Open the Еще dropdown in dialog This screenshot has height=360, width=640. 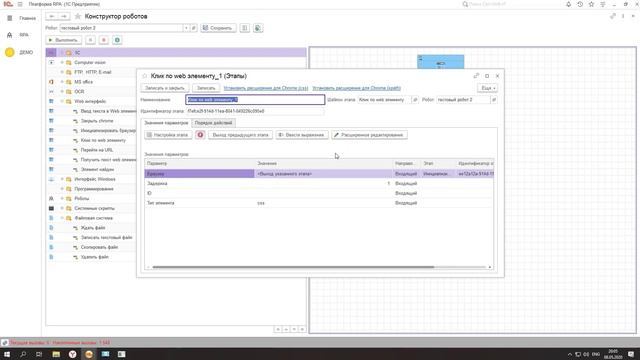pos(487,88)
